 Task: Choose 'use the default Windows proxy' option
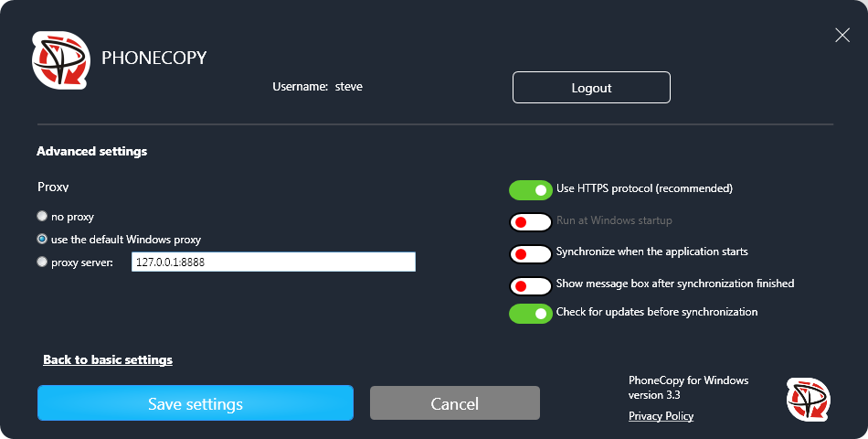click(42, 240)
